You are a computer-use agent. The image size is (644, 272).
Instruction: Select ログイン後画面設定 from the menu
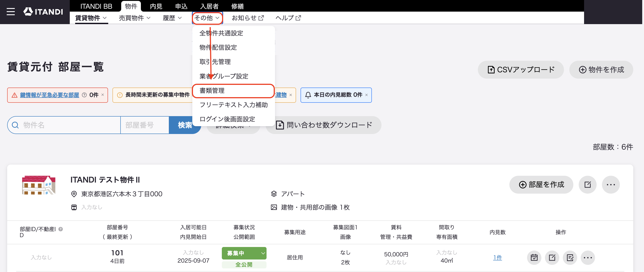click(x=233, y=119)
